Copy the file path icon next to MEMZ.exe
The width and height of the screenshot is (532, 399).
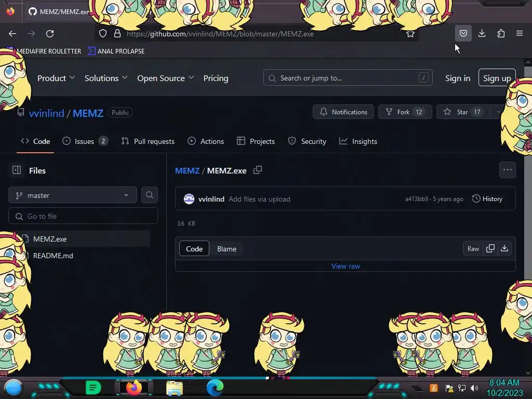point(258,170)
